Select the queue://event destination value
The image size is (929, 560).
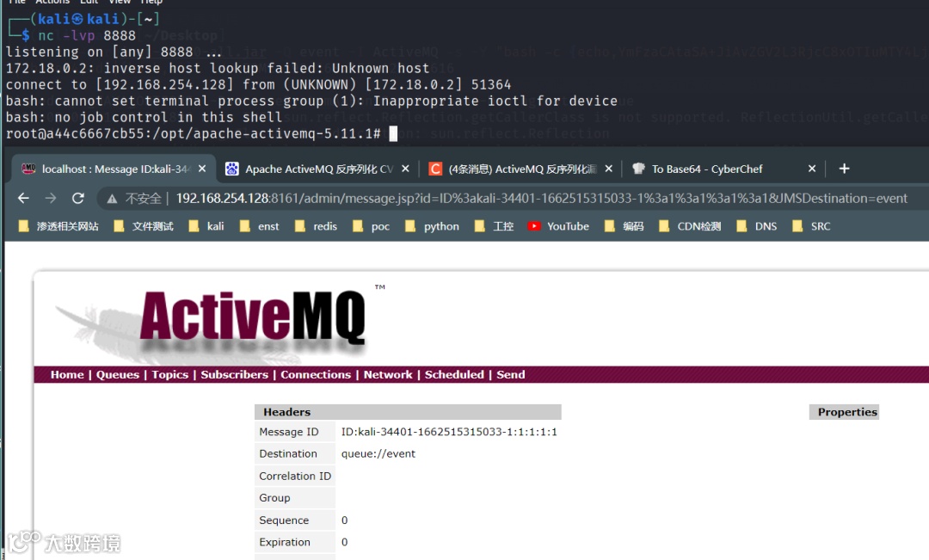click(378, 454)
